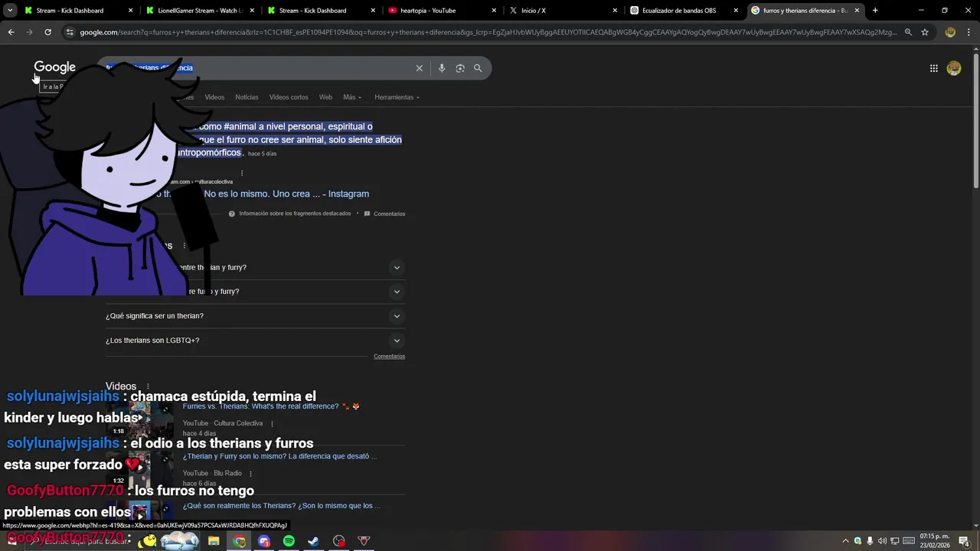
Task: Open Google account avatar on results page
Action: 954,68
